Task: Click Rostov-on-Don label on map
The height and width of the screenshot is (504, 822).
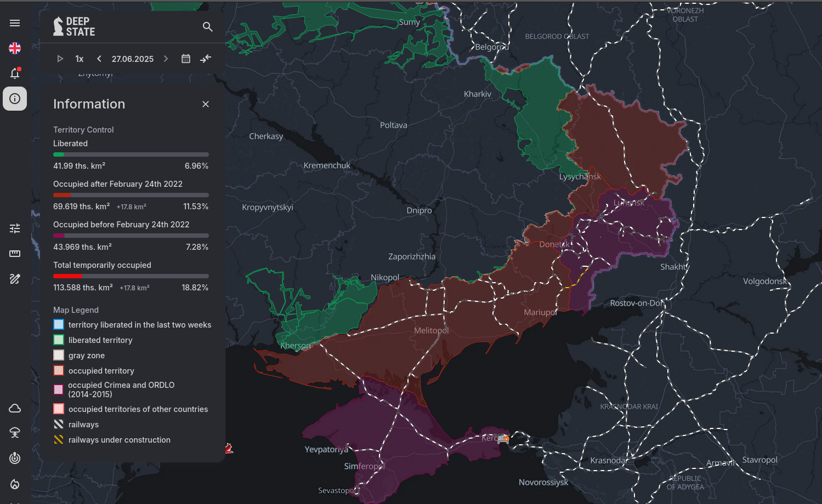Action: (x=637, y=303)
